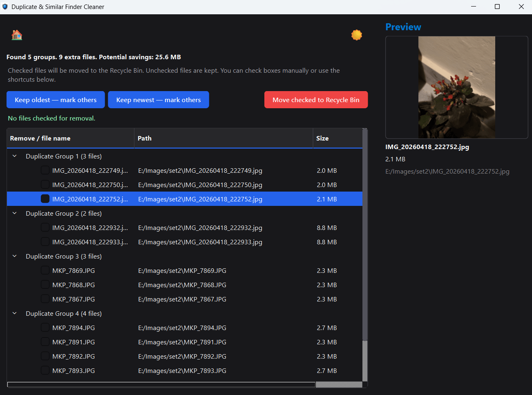Viewport: 532px width, 395px height.
Task: Maximize the Duplicate Finder window
Action: click(x=497, y=7)
